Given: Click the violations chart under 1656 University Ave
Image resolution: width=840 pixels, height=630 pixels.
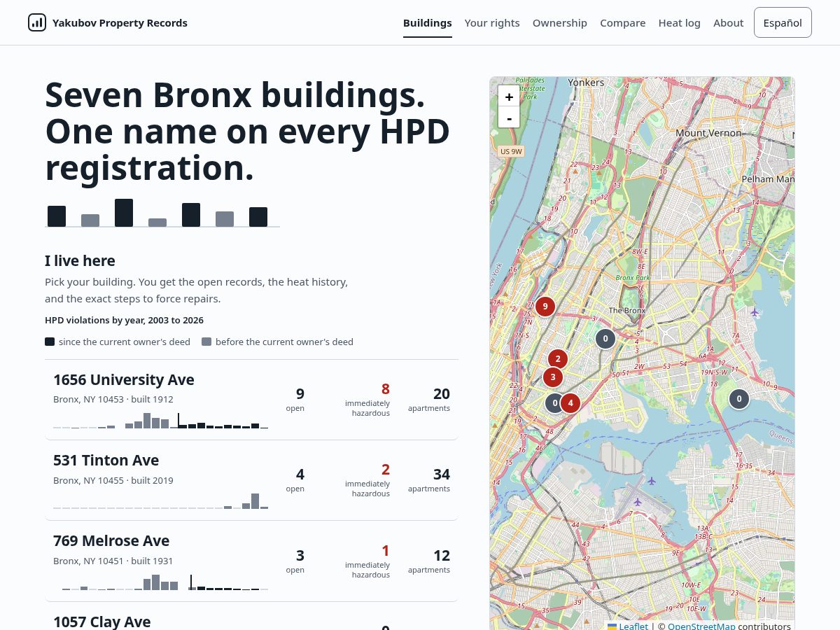Looking at the screenshot, I should click(x=160, y=421).
